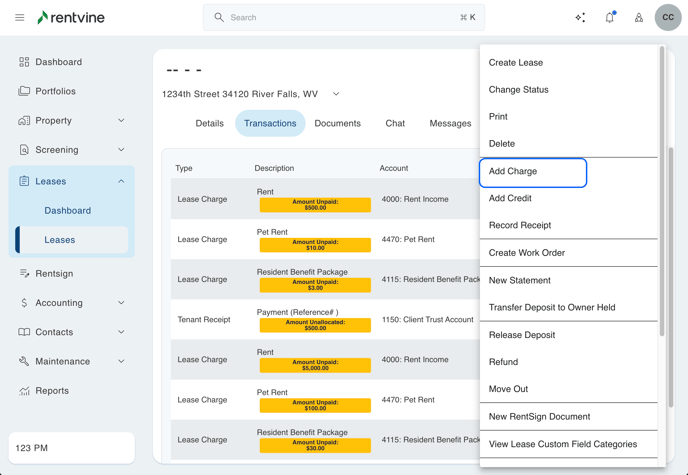Choose Record Receipt menu option
Image resolution: width=688 pixels, height=475 pixels.
pyautogui.click(x=519, y=226)
